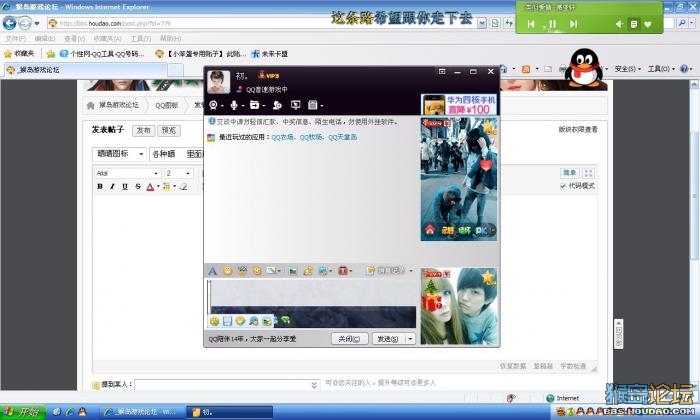Click the Windows 开始 start button
Screen dimensions: 700x420
click(22, 412)
